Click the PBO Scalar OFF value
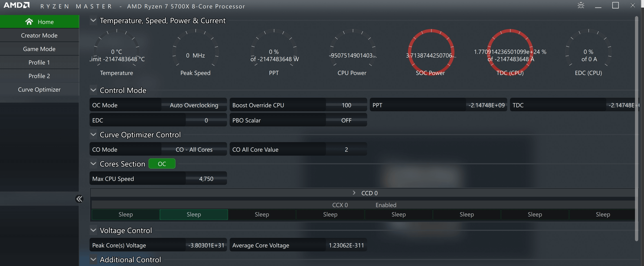644x266 pixels. pos(346,120)
